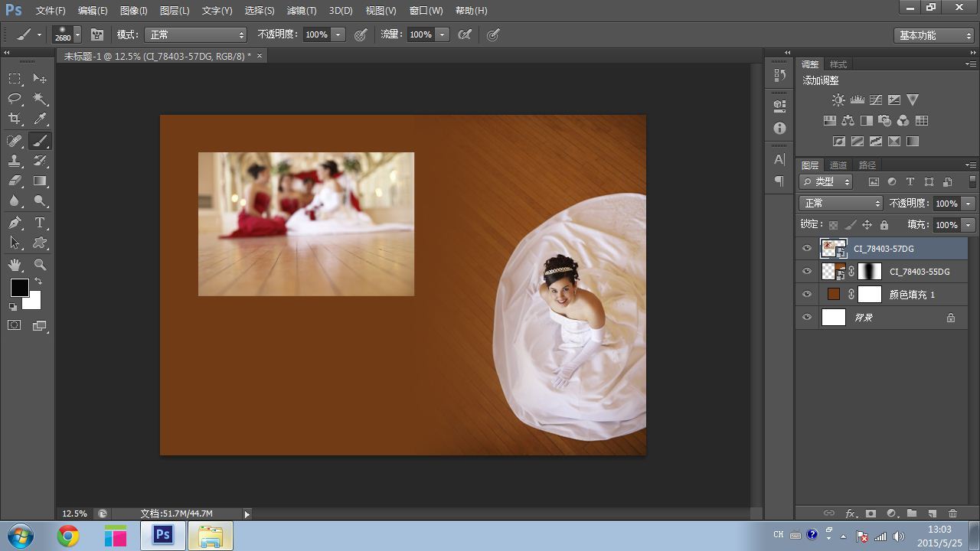Select the Gradient tool
Screen dimensions: 980x551
40,181
